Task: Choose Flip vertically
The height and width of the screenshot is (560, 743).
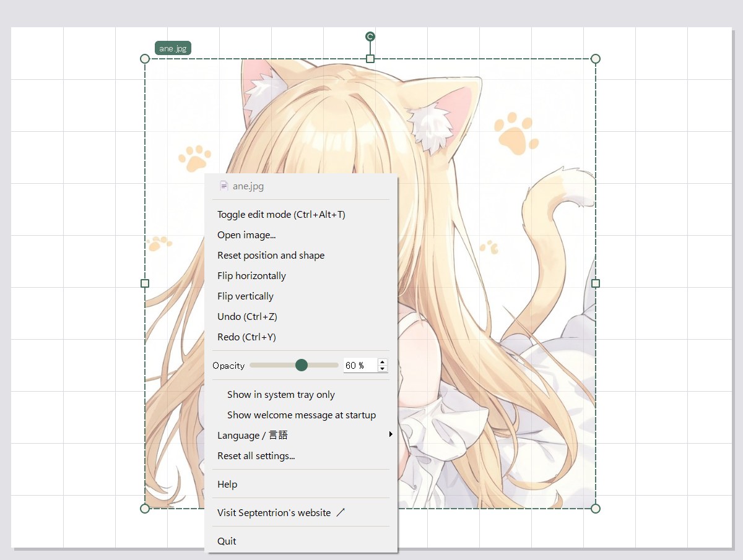Action: 301,296
